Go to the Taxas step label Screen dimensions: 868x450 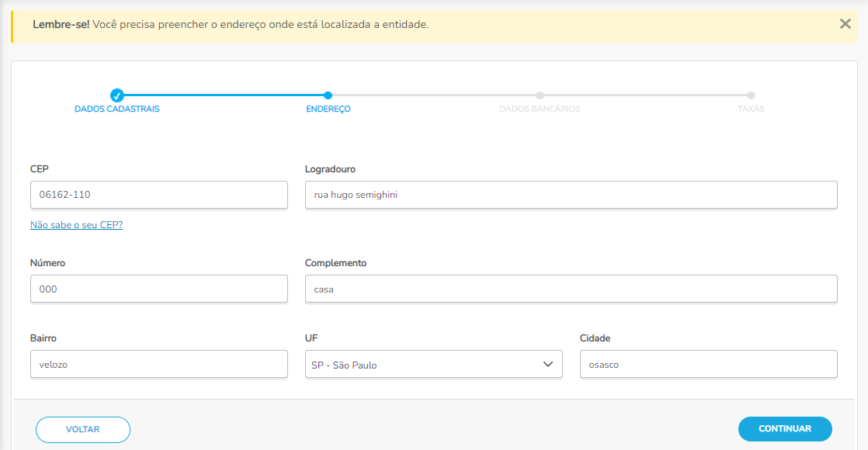751,109
